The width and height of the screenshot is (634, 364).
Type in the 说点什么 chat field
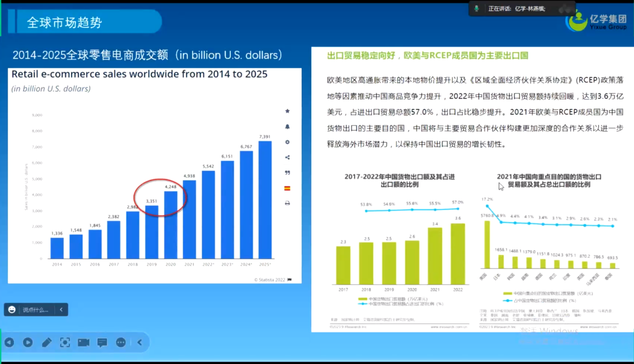(35, 310)
